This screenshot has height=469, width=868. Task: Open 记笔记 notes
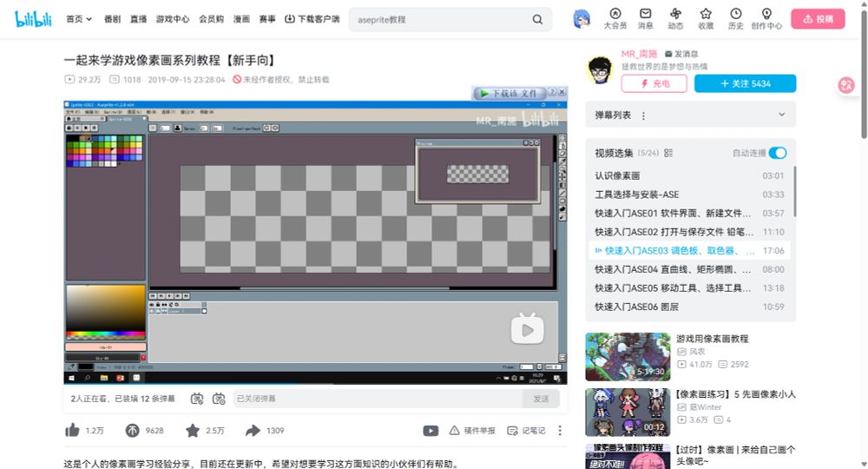(x=527, y=430)
